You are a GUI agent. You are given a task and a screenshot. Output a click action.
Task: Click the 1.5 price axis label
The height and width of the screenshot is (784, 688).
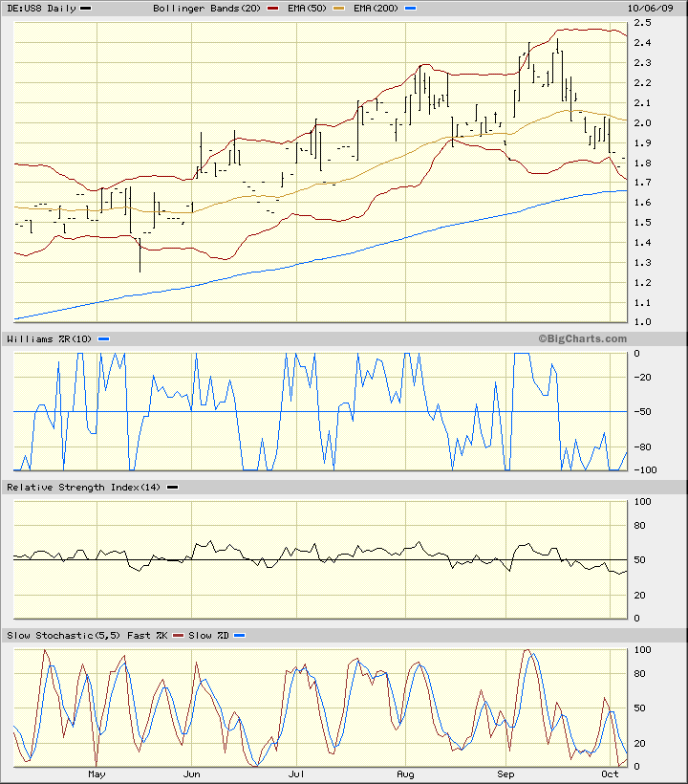642,223
